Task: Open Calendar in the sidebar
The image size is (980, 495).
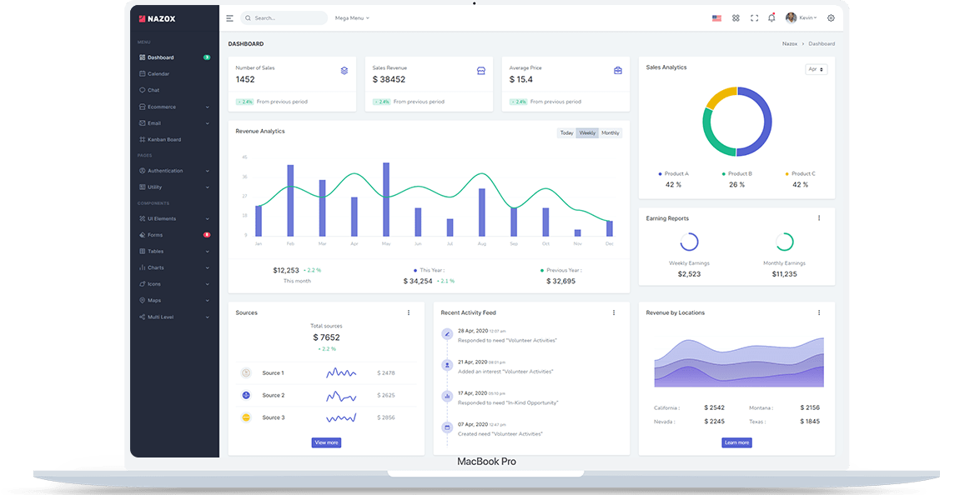Action: pos(174,73)
